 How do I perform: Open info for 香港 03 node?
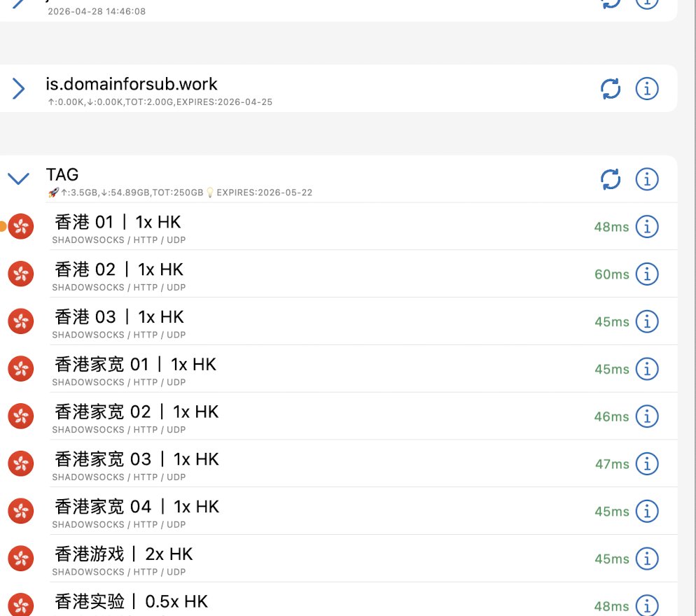[x=647, y=322]
